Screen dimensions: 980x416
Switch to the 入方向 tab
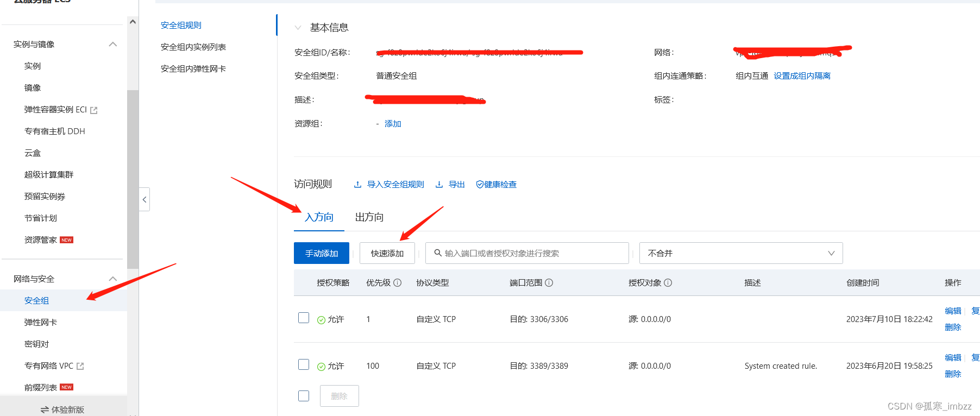click(x=319, y=217)
